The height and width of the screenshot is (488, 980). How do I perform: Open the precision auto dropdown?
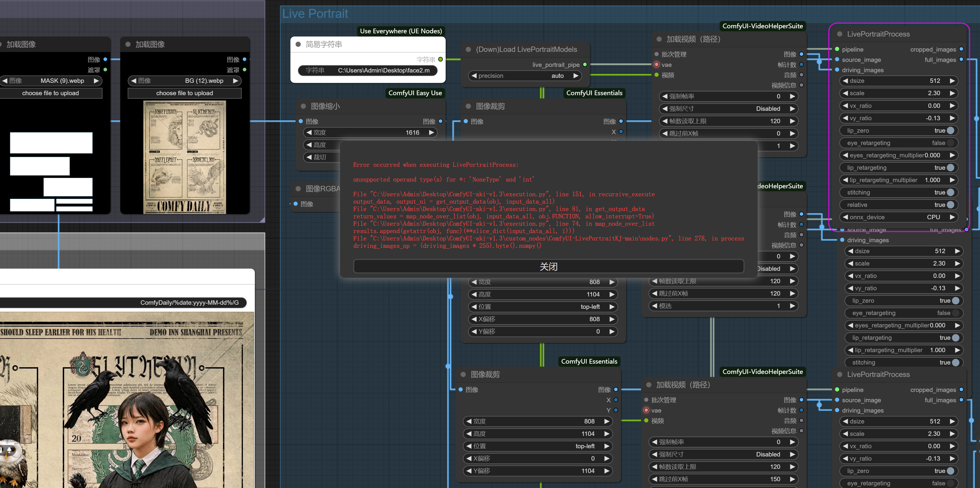click(x=525, y=76)
